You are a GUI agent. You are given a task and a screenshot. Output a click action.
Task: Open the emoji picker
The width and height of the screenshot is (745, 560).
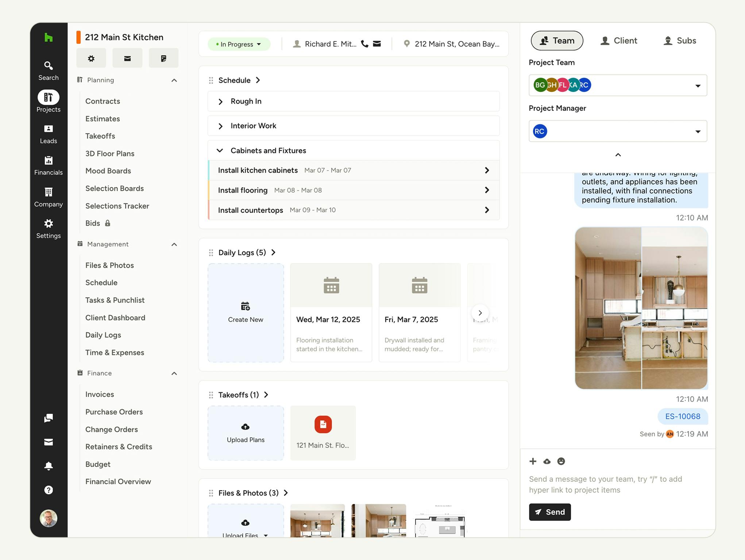point(561,461)
